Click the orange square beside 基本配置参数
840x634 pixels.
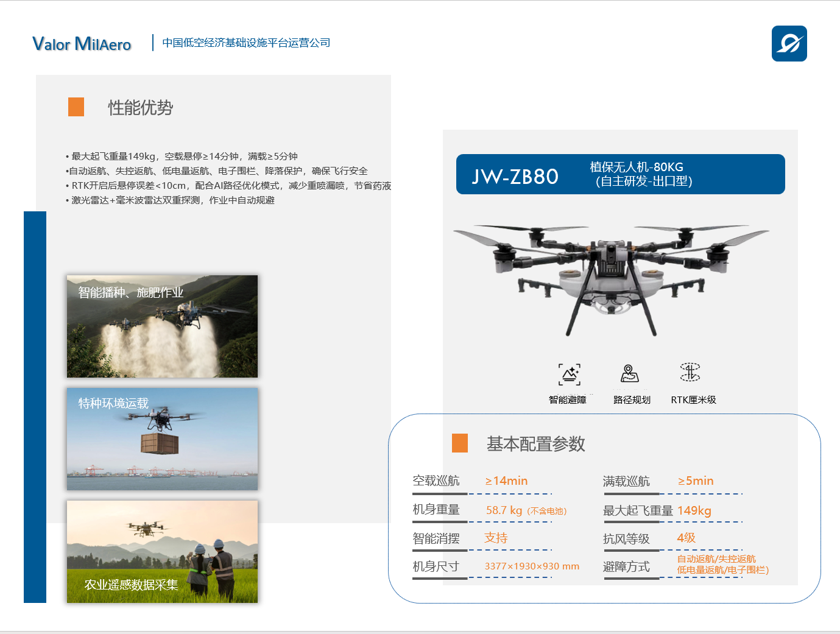(460, 443)
